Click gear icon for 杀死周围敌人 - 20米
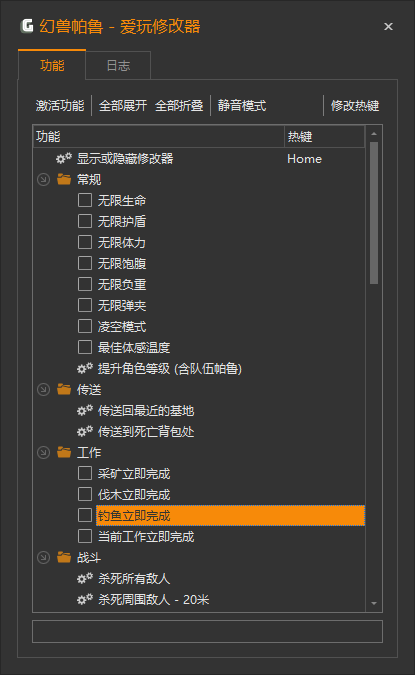 [85, 599]
